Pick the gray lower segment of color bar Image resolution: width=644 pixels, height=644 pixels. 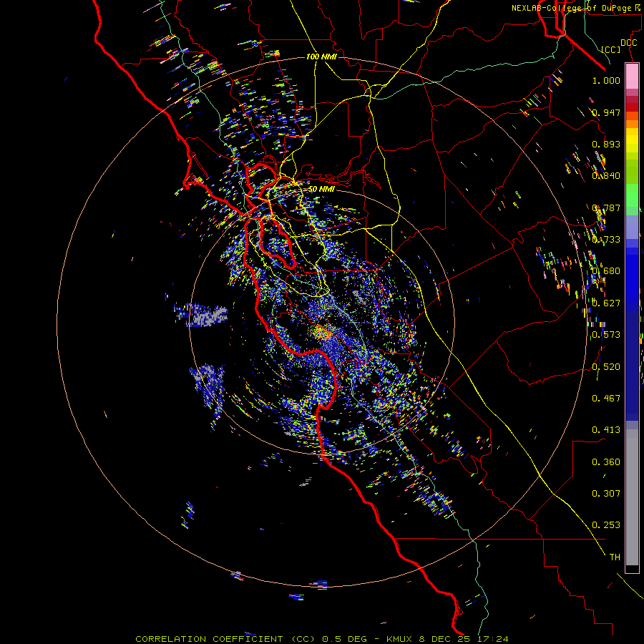click(x=632, y=497)
